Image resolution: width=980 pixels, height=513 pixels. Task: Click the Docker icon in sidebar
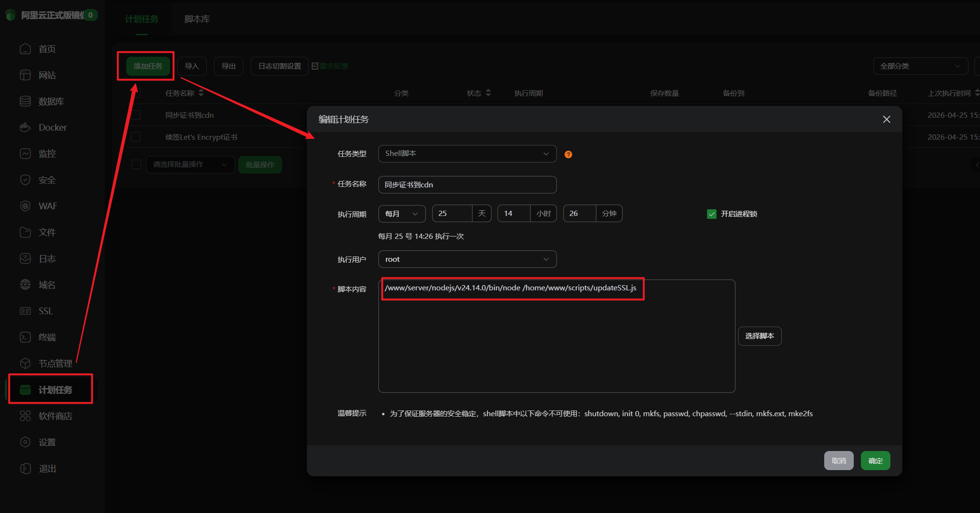[25, 127]
